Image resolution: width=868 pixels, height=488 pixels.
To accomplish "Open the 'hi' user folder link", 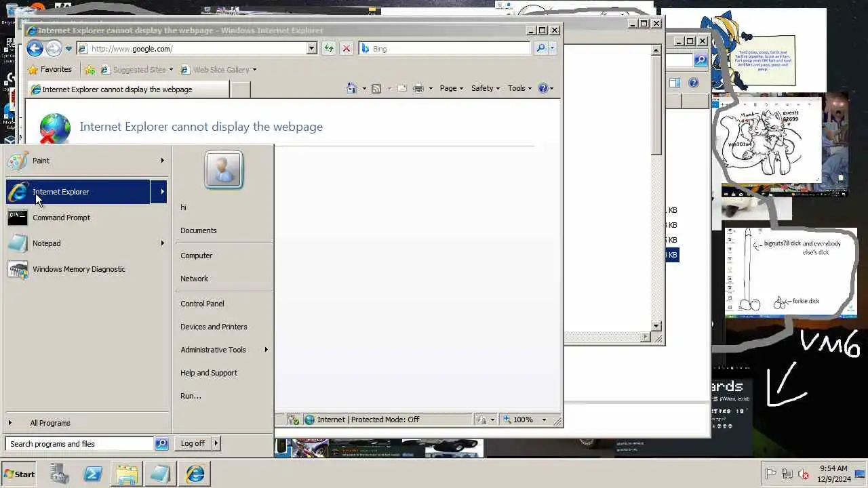I will (x=223, y=207).
